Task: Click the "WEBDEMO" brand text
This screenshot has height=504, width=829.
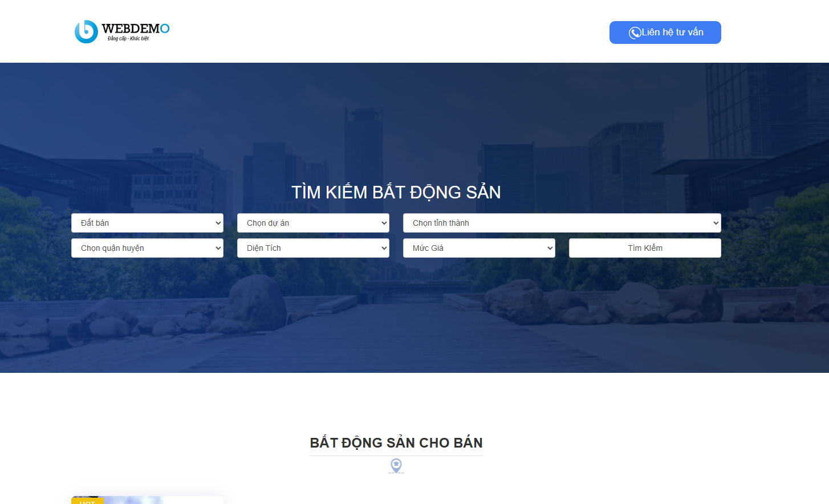Action: (x=135, y=29)
